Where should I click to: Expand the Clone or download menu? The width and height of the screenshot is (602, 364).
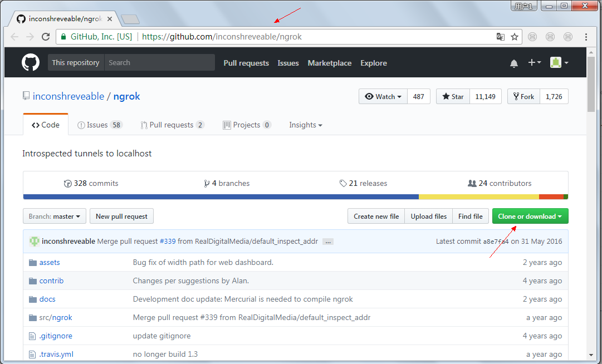coord(530,217)
